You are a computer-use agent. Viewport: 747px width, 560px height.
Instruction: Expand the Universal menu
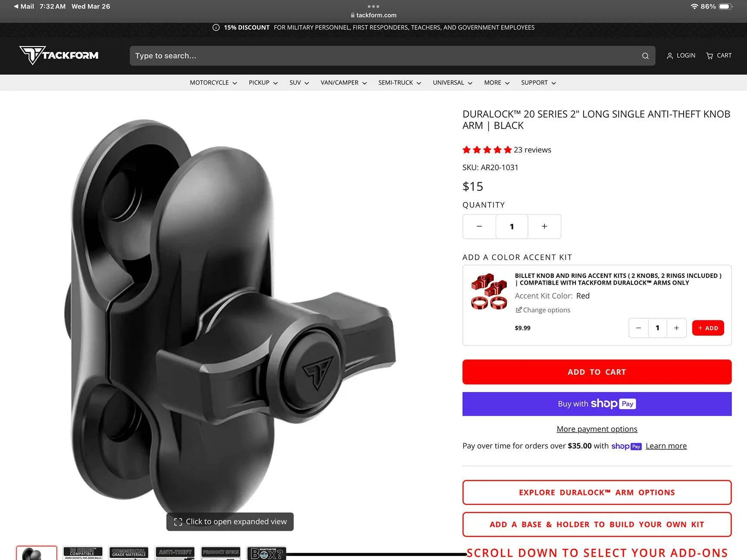(453, 83)
